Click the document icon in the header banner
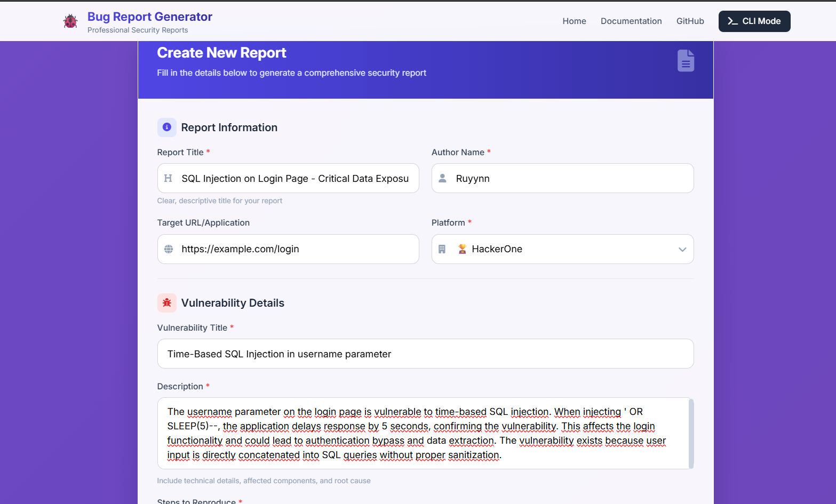The height and width of the screenshot is (504, 836). point(686,60)
